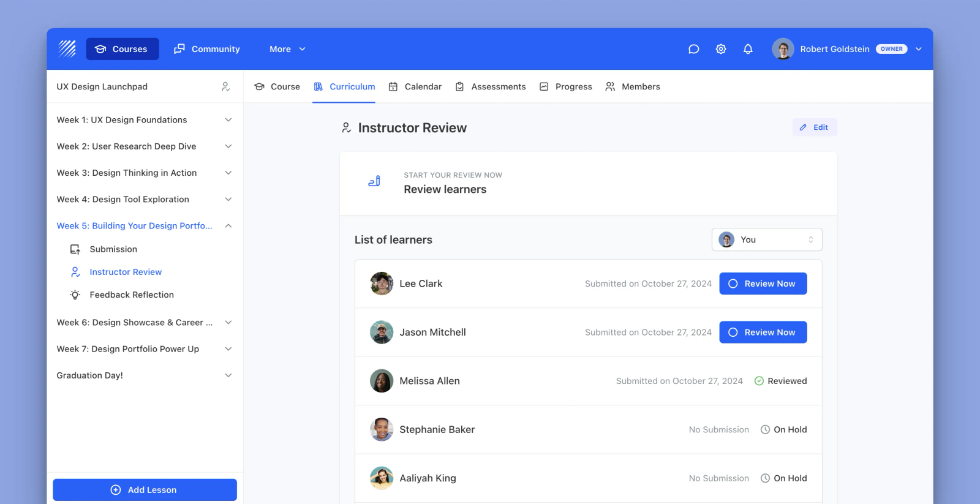Collapse Week 5: Building Your Design Portfolio
Image resolution: width=980 pixels, height=504 pixels.
(228, 226)
